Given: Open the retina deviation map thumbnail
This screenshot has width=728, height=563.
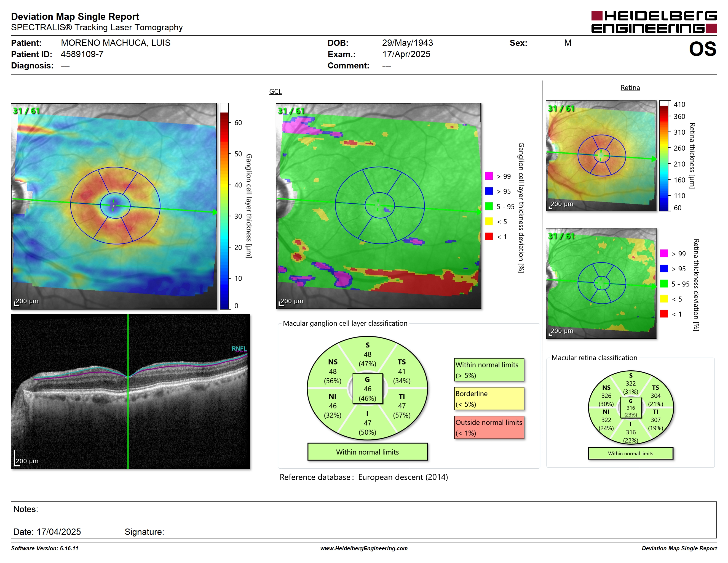Looking at the screenshot, I should pyautogui.click(x=601, y=283).
